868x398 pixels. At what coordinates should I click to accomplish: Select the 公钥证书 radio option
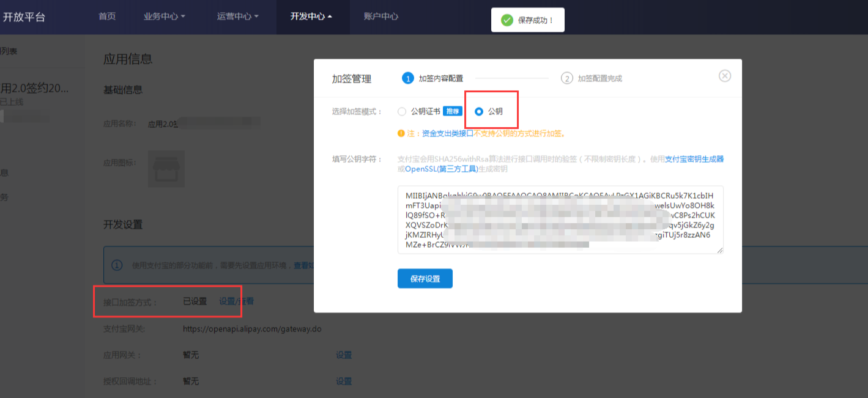click(402, 111)
